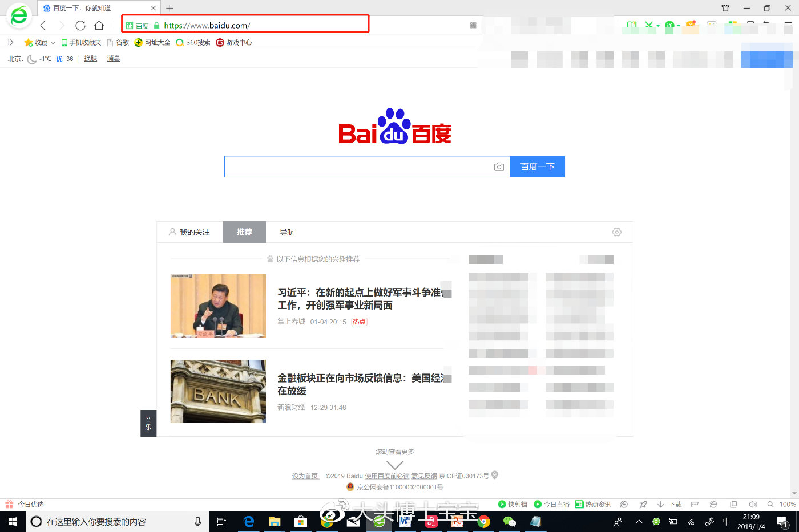The image size is (799, 532).
Task: Click the skin shirt icon in title bar
Action: [725, 8]
